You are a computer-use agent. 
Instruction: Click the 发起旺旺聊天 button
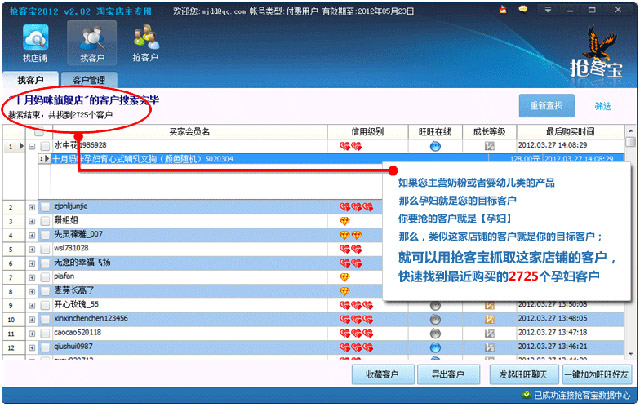click(523, 374)
